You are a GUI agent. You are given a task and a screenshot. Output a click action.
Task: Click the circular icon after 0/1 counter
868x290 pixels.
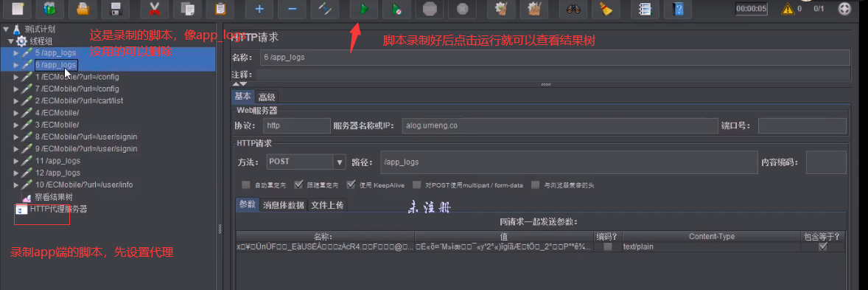coord(844,8)
